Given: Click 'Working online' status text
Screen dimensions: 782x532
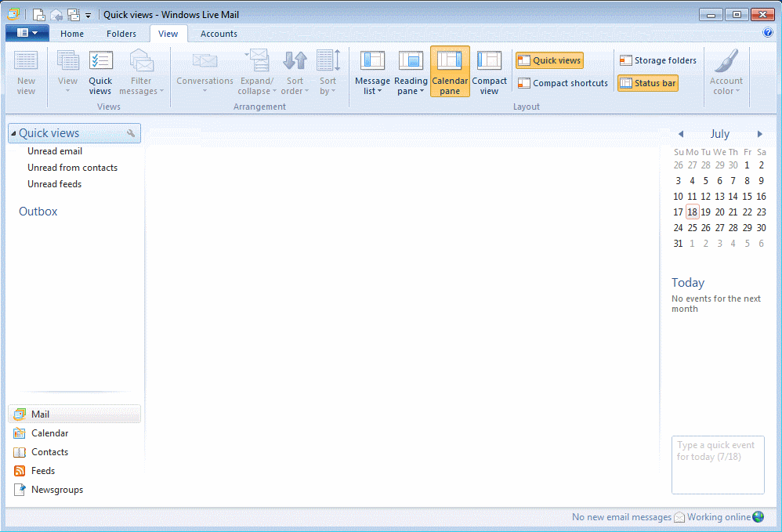Looking at the screenshot, I should pos(719,518).
